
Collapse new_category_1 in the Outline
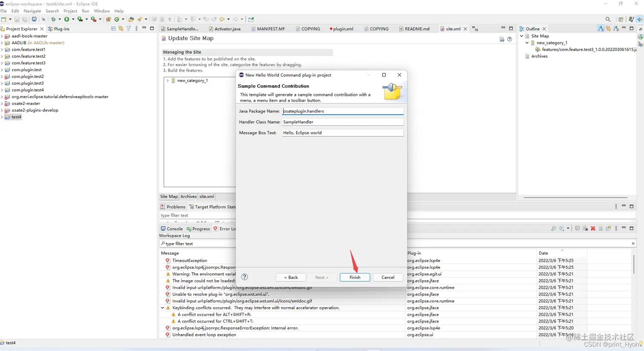527,43
